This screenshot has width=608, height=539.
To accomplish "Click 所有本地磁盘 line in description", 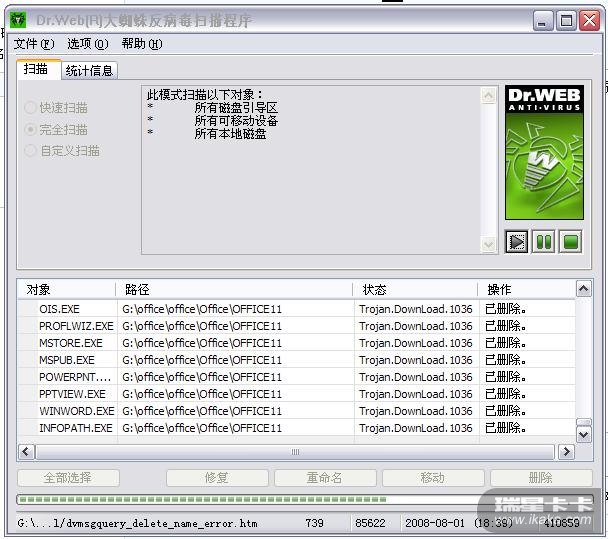I will click(x=230, y=134).
